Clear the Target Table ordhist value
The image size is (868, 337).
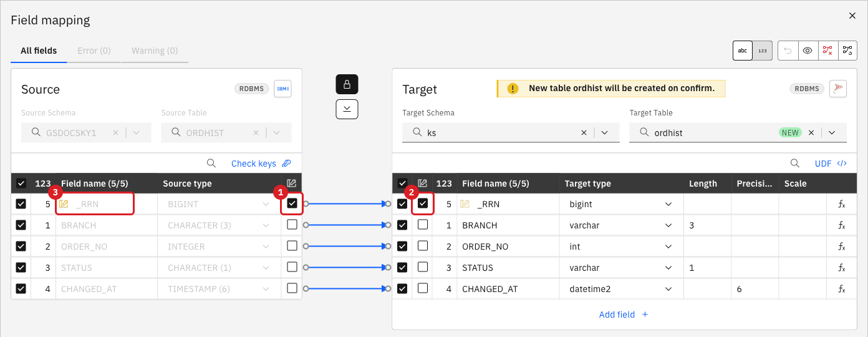tap(811, 133)
